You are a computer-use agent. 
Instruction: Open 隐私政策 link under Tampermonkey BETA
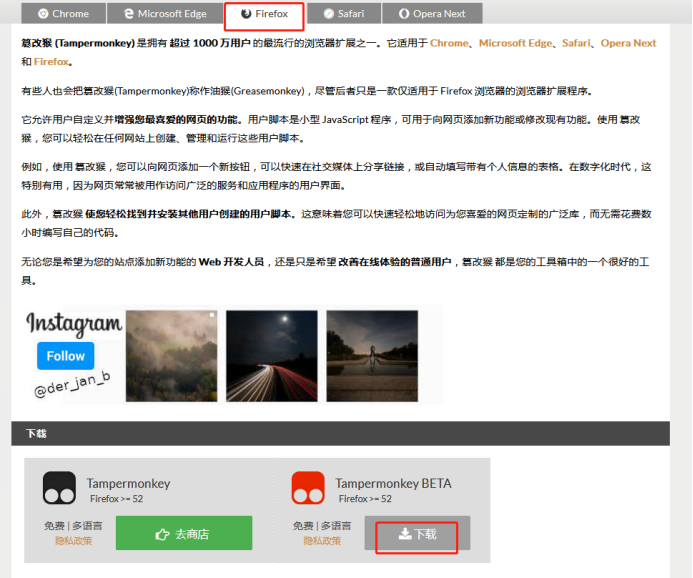point(322,541)
